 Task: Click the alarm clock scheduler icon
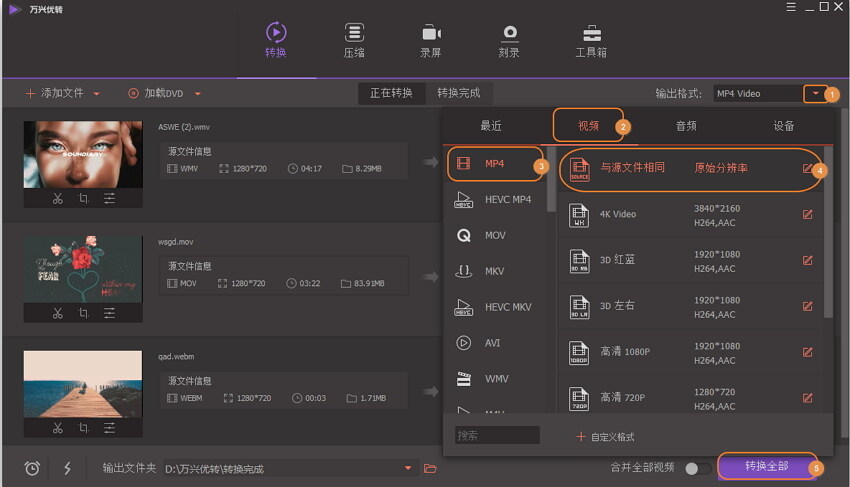32,468
